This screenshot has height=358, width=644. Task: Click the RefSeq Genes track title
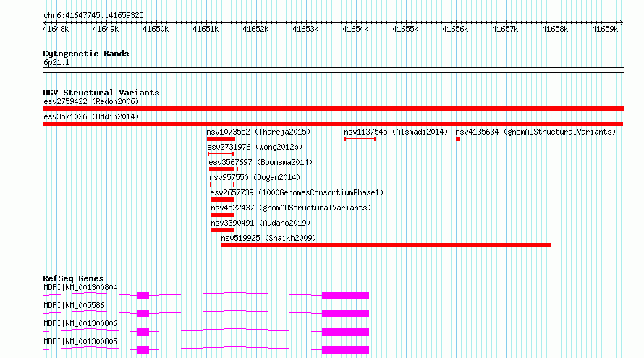click(x=73, y=278)
